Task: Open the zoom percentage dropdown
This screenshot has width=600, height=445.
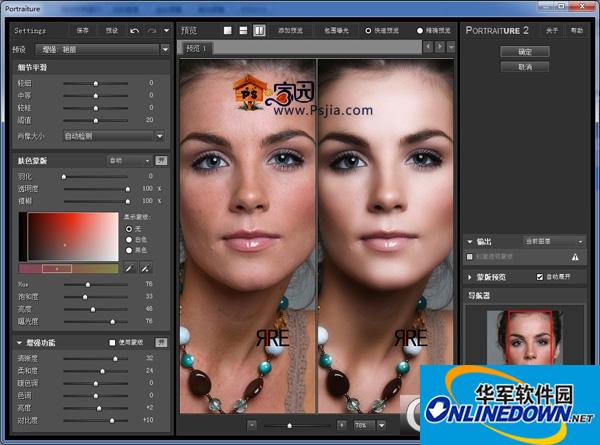Action: coord(370,425)
